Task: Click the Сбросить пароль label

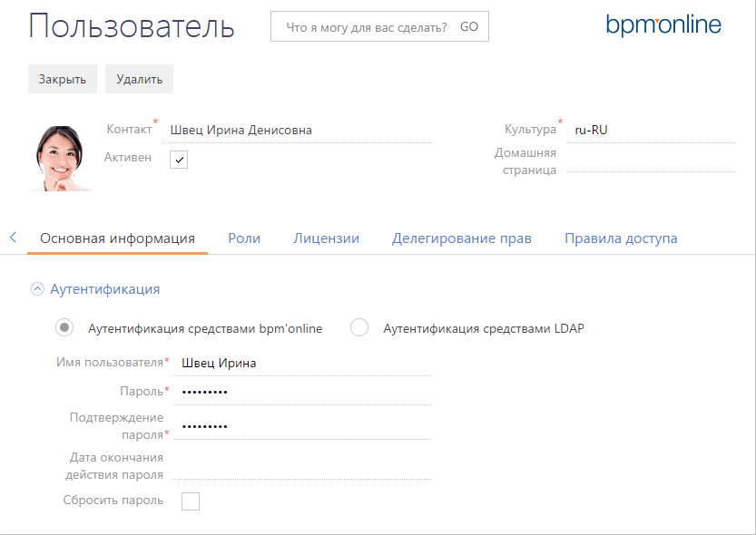Action: [113, 501]
